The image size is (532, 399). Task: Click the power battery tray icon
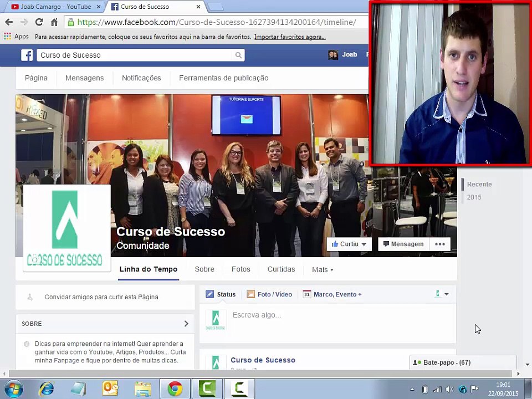point(425,389)
